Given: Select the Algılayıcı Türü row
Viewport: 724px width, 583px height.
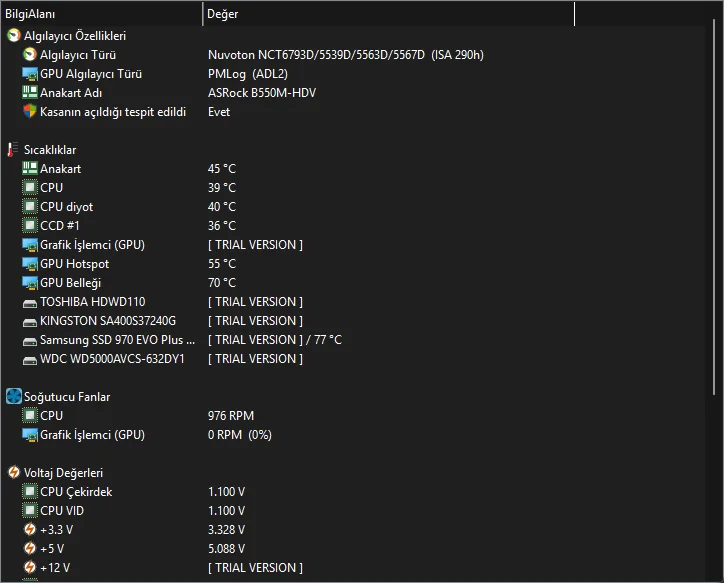Looking at the screenshot, I should [x=78, y=55].
